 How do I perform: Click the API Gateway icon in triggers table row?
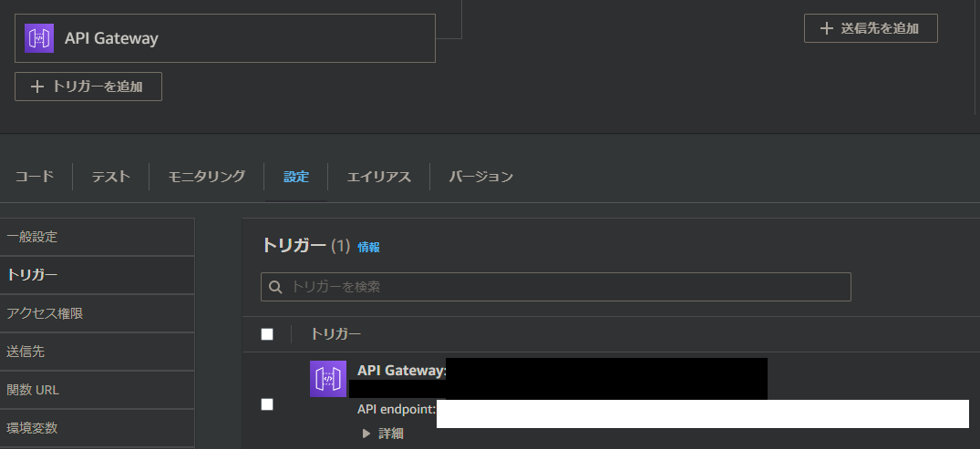[x=328, y=379]
